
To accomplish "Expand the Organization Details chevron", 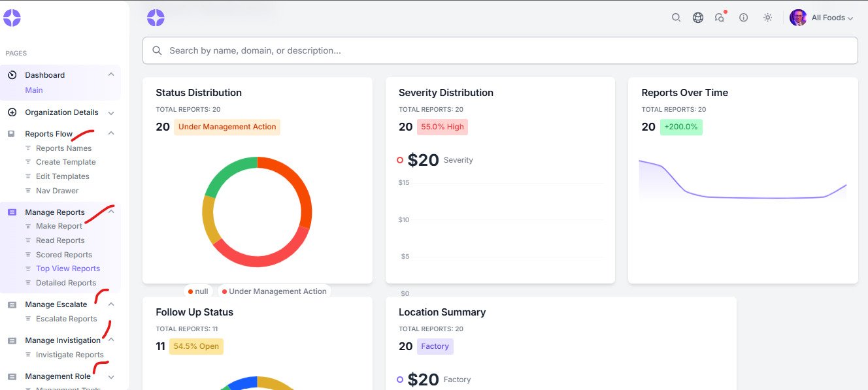I will click(111, 112).
